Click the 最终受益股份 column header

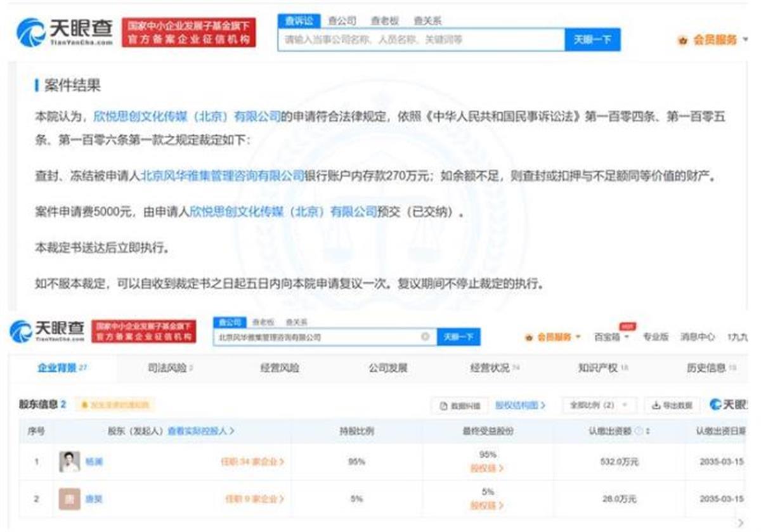point(488,431)
